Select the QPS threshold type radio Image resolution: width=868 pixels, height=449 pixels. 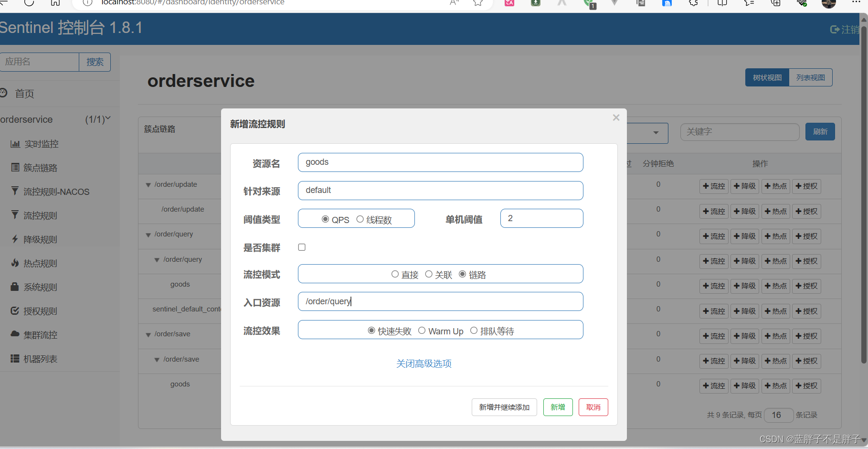325,219
